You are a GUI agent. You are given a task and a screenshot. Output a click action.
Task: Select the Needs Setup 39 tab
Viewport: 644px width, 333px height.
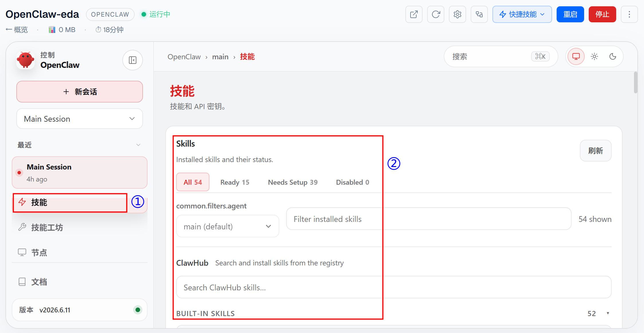[293, 182]
